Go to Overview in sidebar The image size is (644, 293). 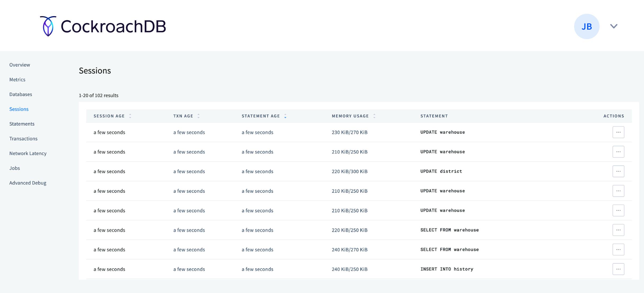click(20, 65)
